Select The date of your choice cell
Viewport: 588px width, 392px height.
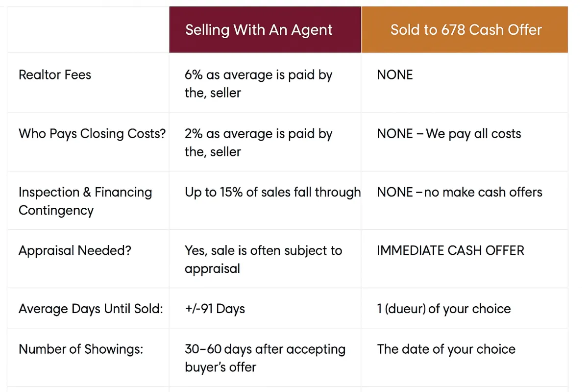pos(446,349)
